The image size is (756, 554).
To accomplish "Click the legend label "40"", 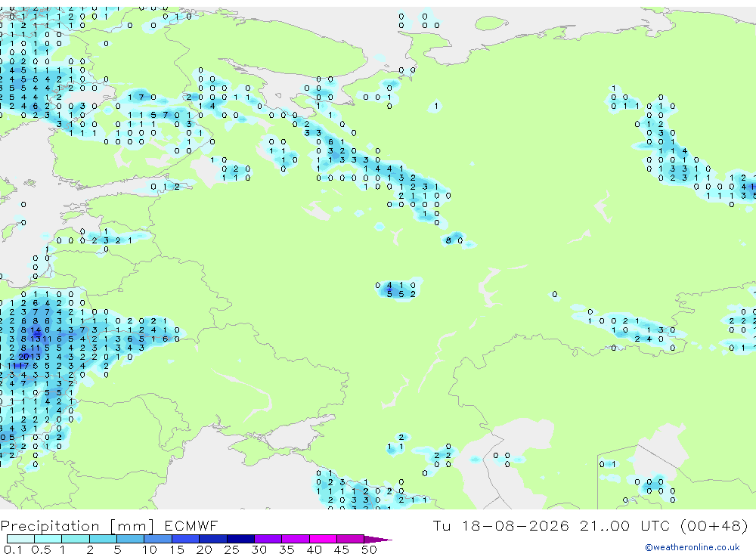I will (314, 549).
